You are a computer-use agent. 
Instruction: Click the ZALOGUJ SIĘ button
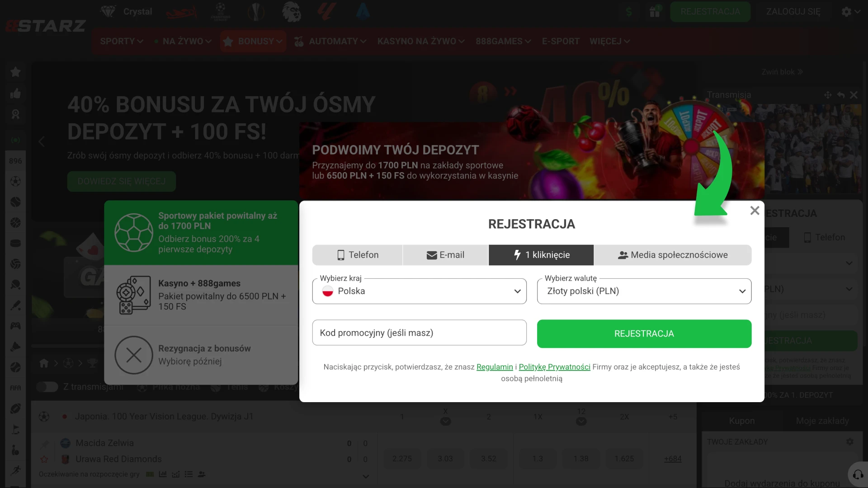pyautogui.click(x=793, y=12)
